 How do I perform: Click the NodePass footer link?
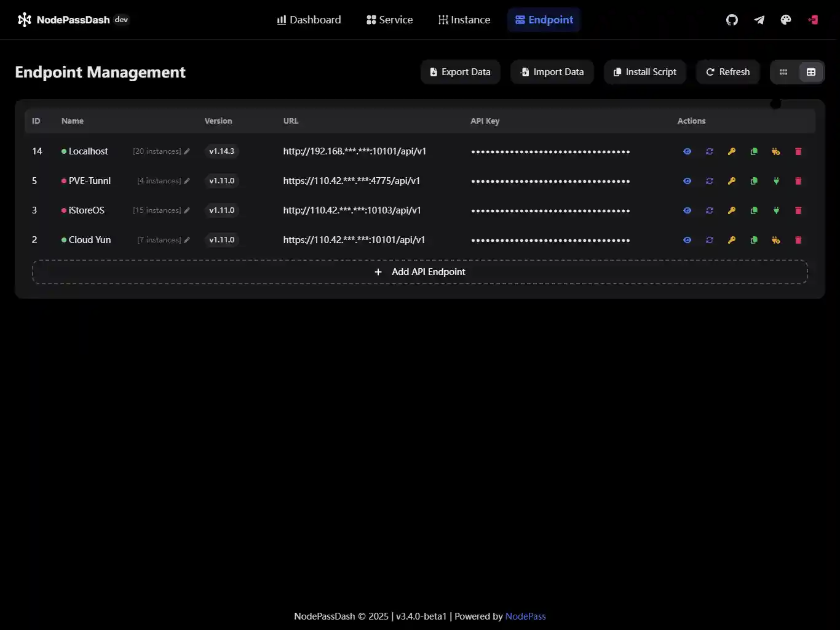pos(526,616)
